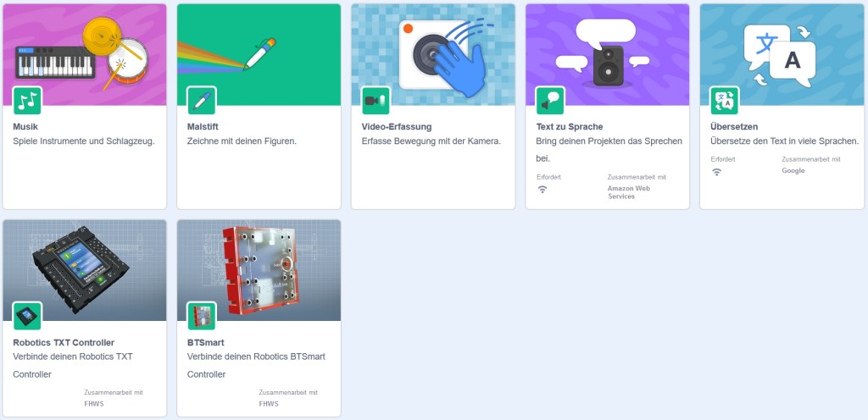
Task: Click the Wi-Fi icon under Text zu Sprache
Action: pos(542,190)
